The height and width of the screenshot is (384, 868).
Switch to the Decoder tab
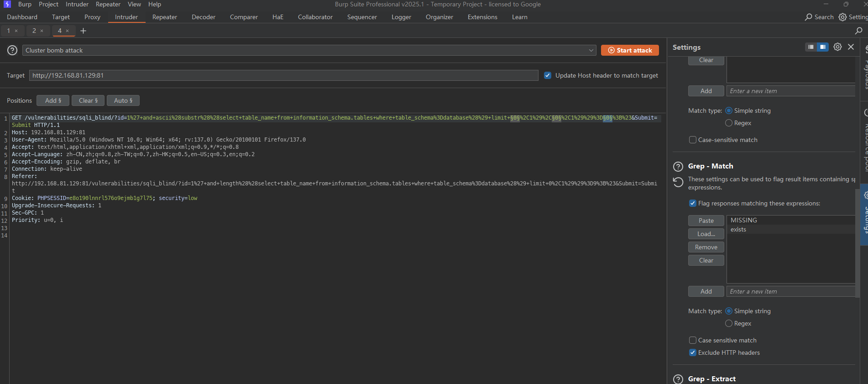pos(204,17)
